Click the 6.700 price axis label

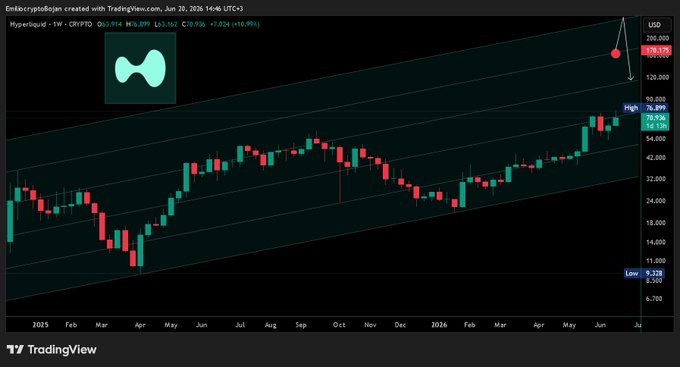(654, 299)
